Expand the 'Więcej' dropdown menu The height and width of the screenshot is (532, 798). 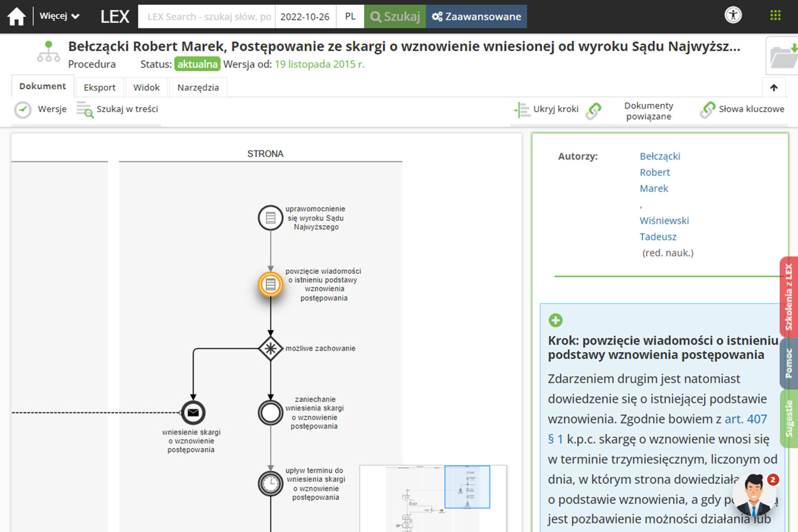point(59,16)
